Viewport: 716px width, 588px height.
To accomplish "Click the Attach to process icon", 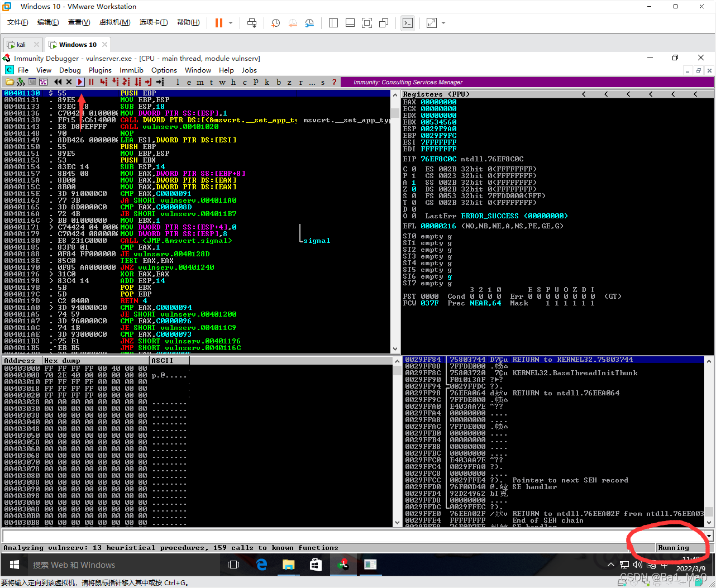I will coord(21,82).
